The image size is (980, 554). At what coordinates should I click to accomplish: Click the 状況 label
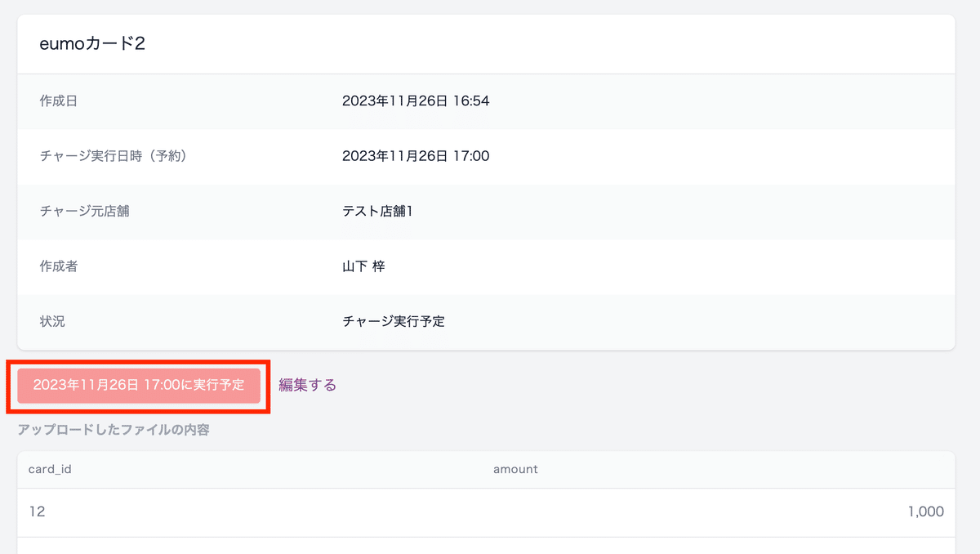coord(52,322)
